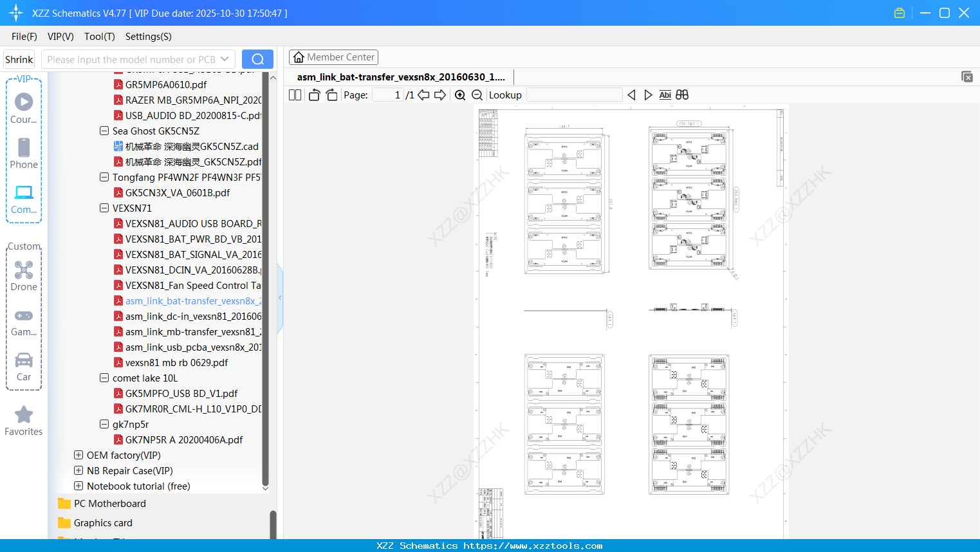Click the Lookup text field

[574, 95]
